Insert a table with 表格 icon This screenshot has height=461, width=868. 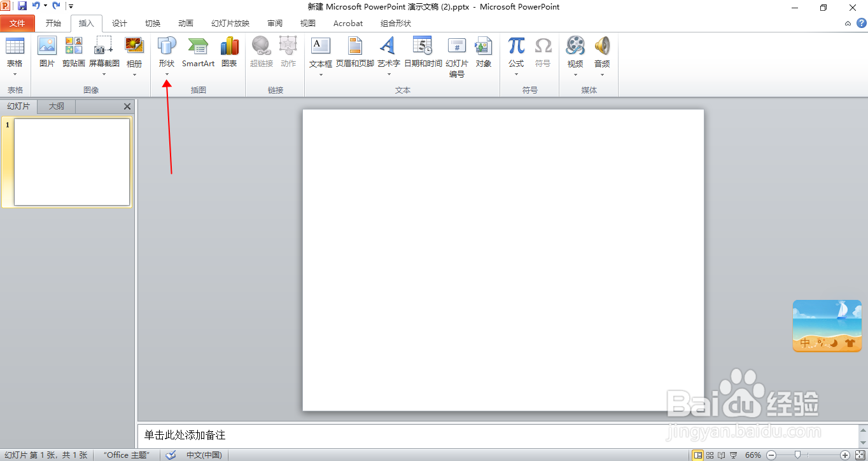15,46
